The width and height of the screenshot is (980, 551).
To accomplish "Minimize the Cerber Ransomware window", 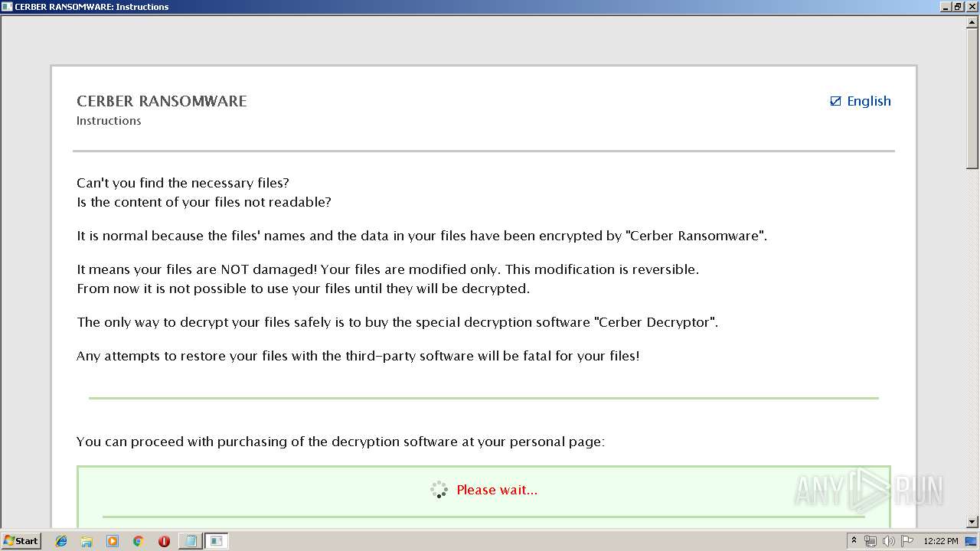I will (946, 6).
